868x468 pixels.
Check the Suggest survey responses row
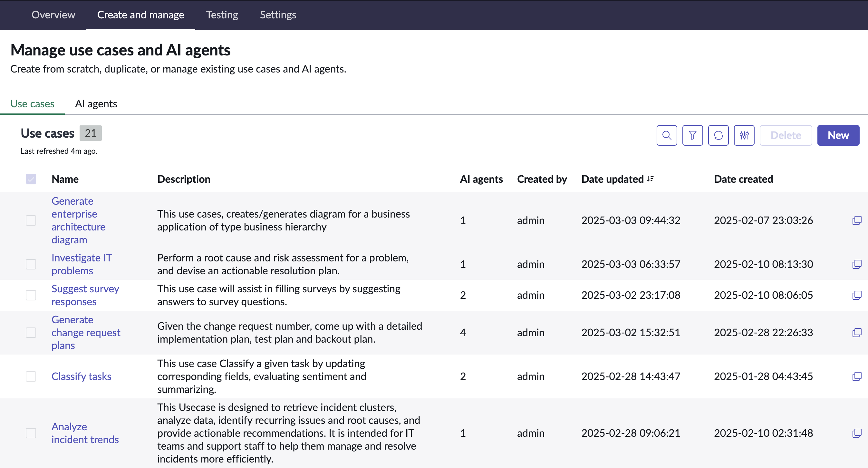click(31, 295)
